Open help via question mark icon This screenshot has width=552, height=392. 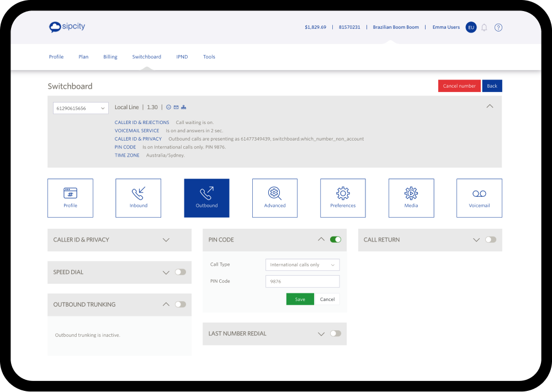[x=498, y=28]
